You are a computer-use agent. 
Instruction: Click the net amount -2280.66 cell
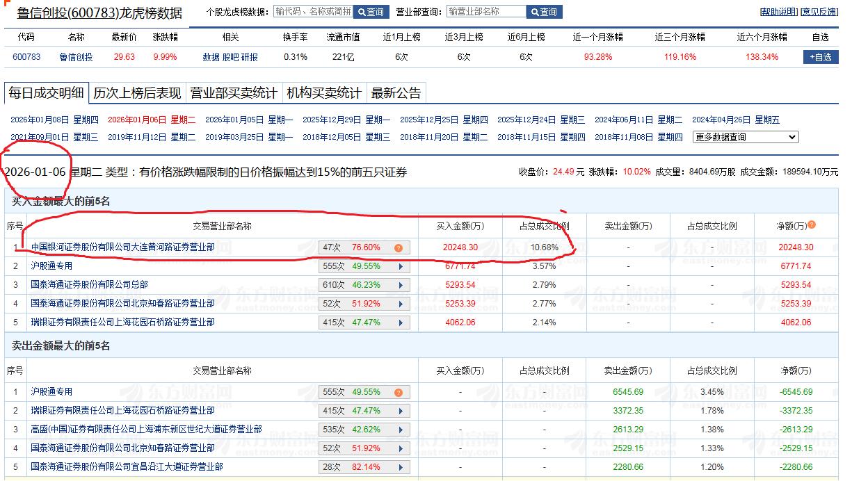point(796,466)
